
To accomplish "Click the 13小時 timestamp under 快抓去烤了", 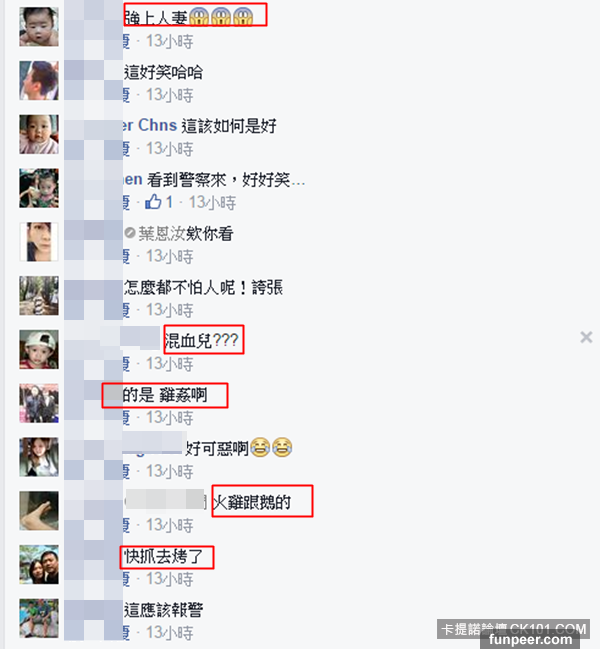I will tap(170, 579).
